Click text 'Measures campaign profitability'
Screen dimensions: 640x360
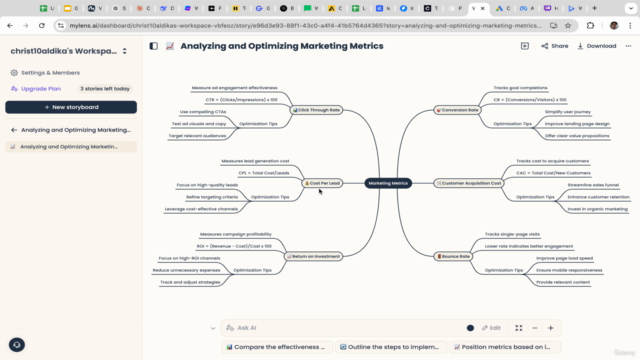pyautogui.click(x=236, y=234)
